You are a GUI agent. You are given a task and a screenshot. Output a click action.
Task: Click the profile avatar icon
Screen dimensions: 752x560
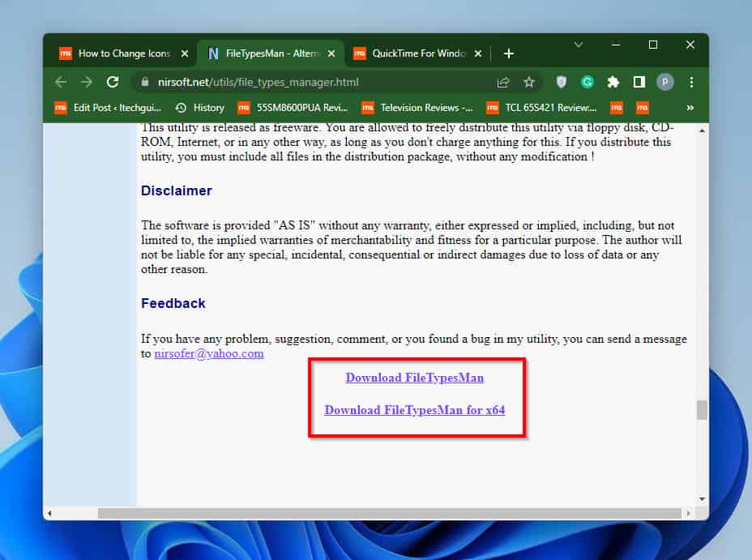point(665,82)
